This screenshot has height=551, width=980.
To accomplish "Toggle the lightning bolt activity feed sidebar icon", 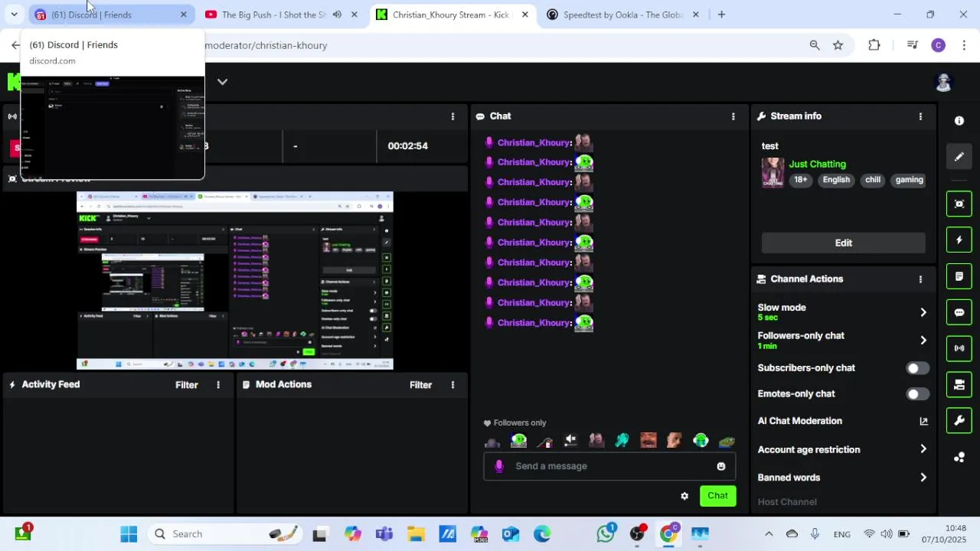I will click(959, 240).
